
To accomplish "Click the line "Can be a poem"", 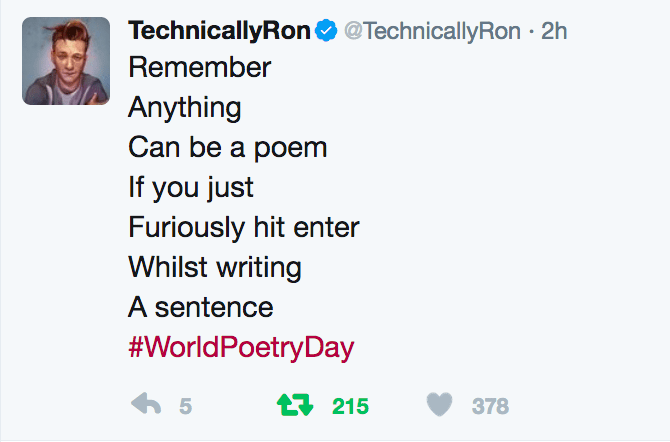I will [228, 147].
